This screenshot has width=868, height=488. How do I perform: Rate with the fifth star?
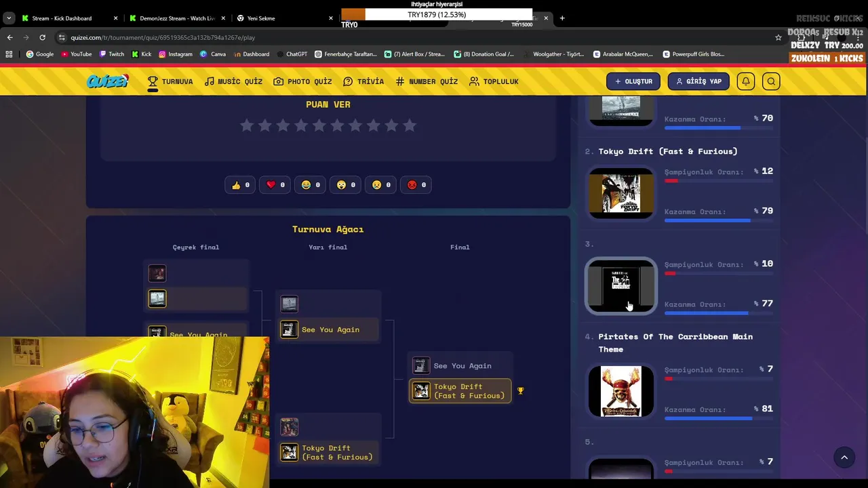pyautogui.click(x=319, y=125)
